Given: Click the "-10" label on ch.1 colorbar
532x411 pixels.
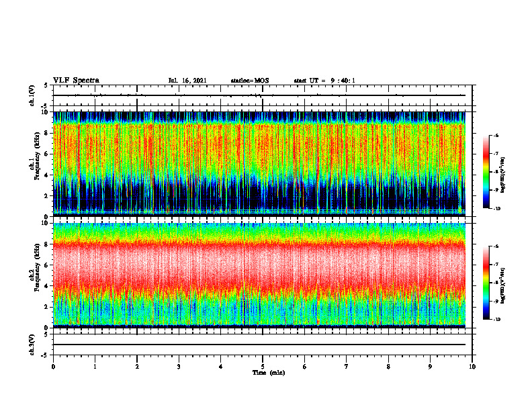Looking at the screenshot, I should [x=496, y=209].
